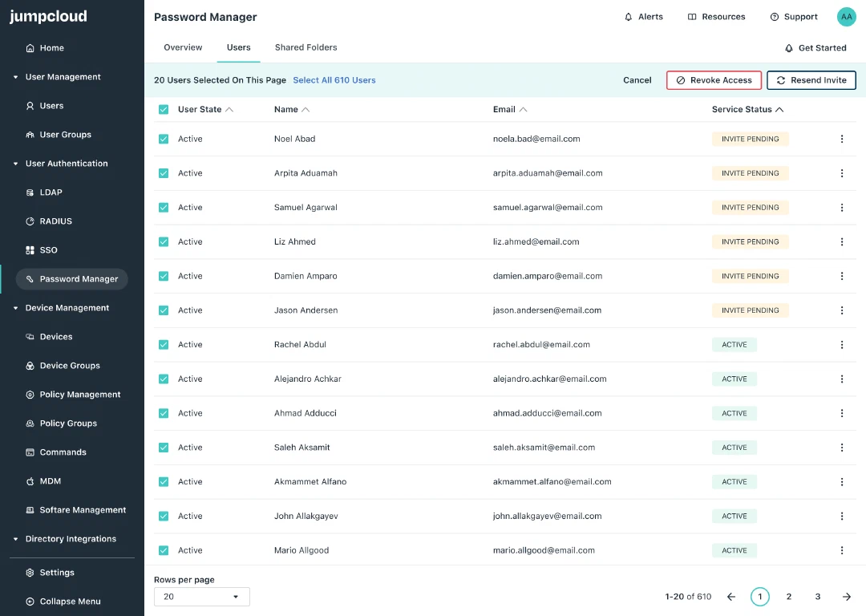
Task: Deselect Noel Abad's row checkbox
Action: pos(164,140)
